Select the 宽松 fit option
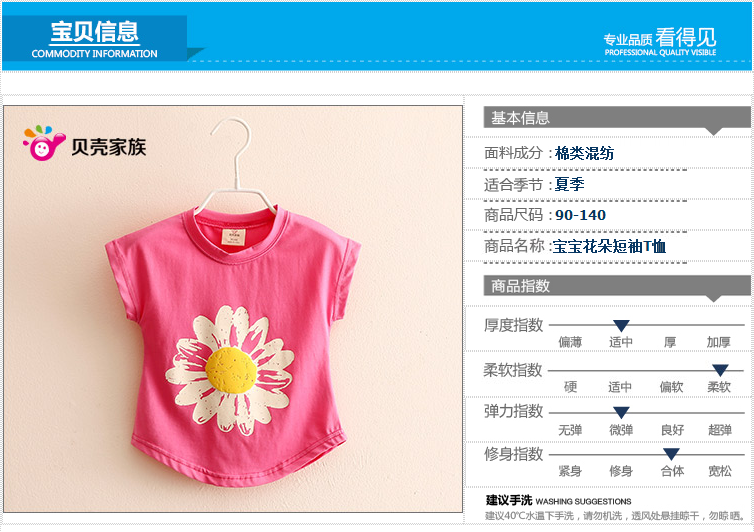This screenshot has height=532, width=754. pyautogui.click(x=720, y=471)
